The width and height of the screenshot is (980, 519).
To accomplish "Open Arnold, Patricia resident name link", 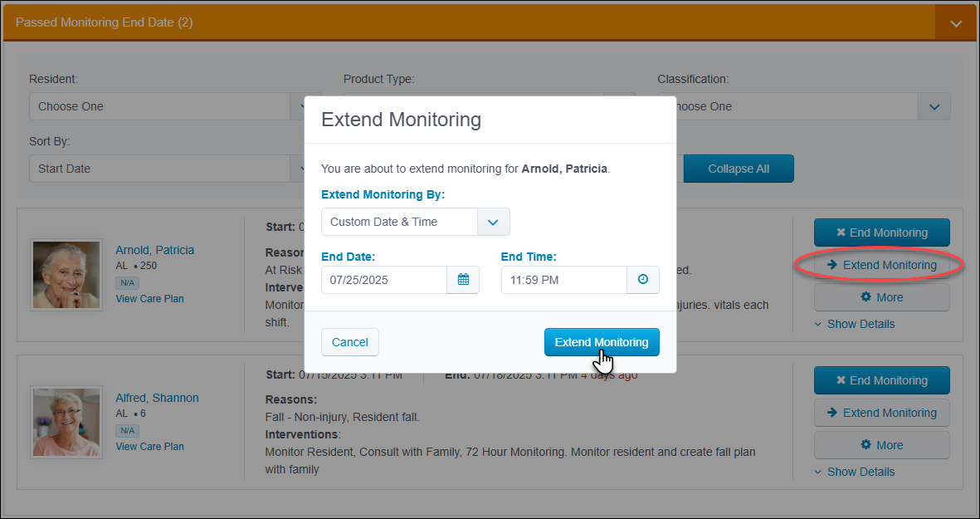I will [x=155, y=250].
